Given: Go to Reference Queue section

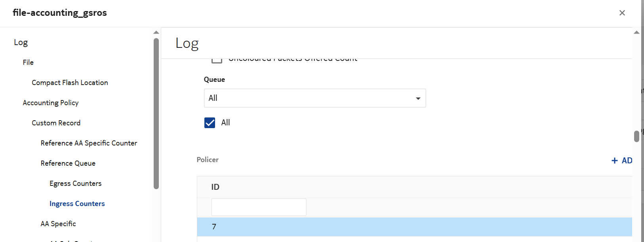Looking at the screenshot, I should click(68, 163).
